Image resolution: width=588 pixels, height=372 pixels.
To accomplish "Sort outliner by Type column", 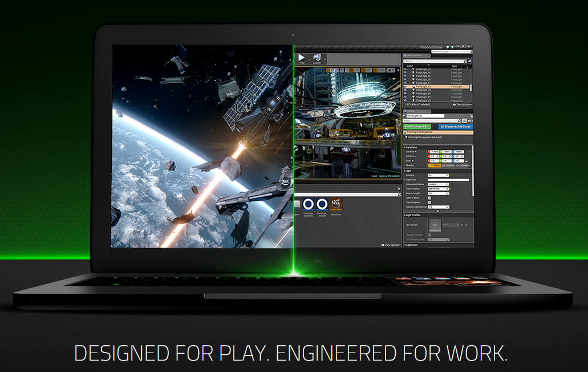I will (x=455, y=66).
